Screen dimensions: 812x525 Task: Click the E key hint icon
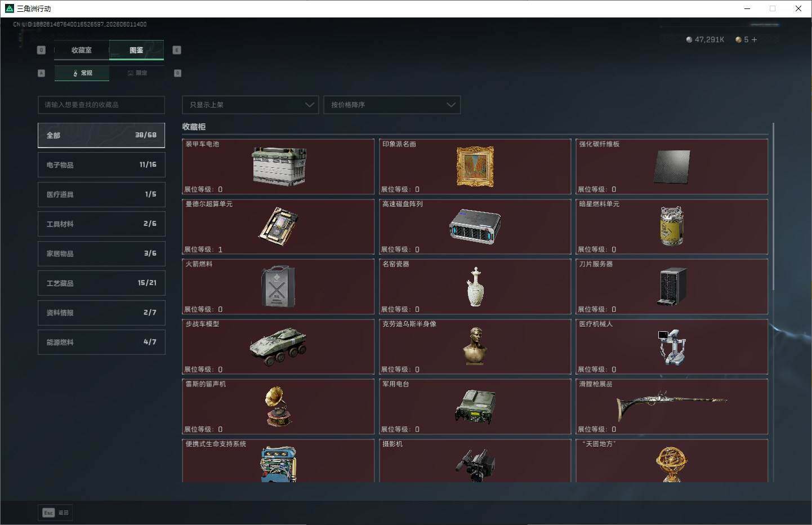pos(177,50)
